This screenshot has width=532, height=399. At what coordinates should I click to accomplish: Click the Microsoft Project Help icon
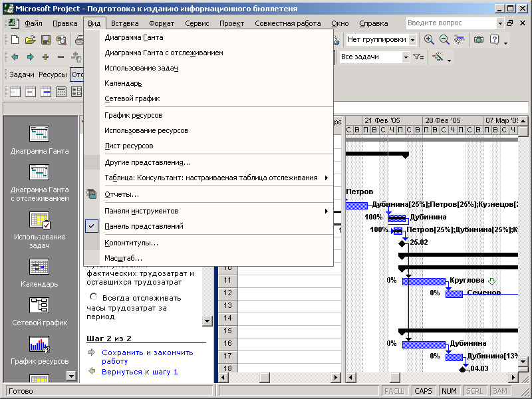tap(495, 40)
